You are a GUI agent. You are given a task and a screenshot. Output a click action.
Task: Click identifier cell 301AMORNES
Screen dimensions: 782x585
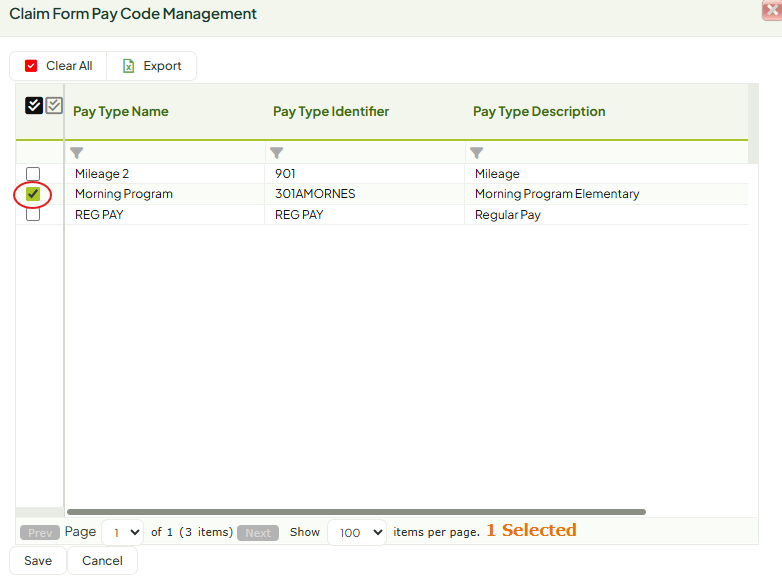pos(365,194)
